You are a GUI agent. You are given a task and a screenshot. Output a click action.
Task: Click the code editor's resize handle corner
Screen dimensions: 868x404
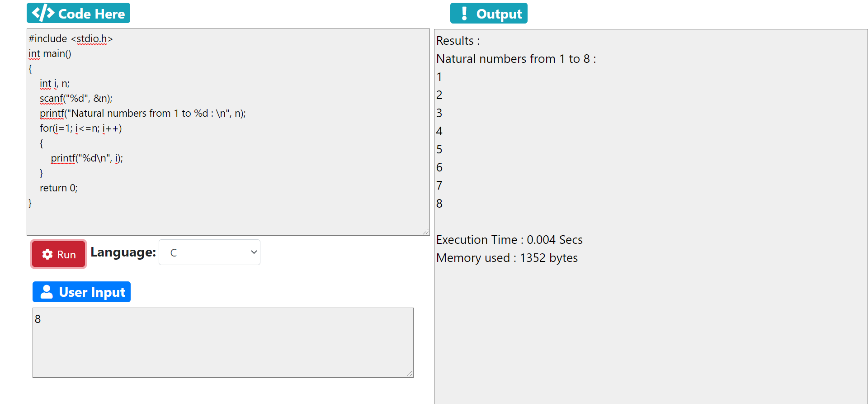(426, 232)
